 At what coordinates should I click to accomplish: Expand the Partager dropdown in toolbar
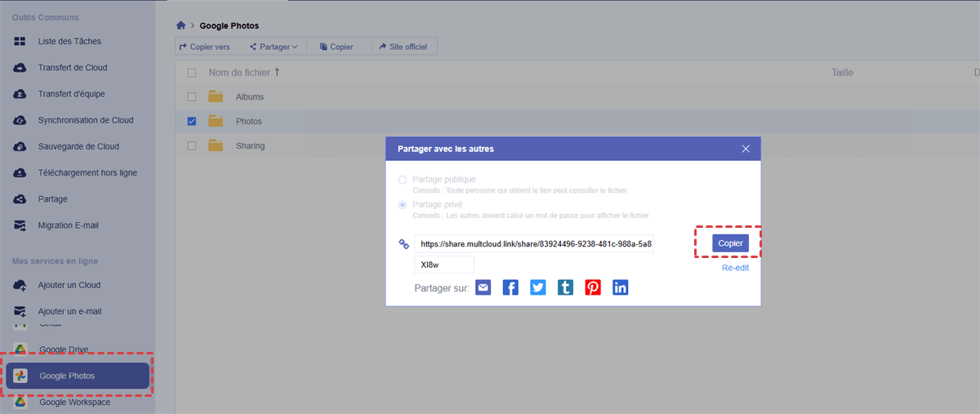(x=274, y=47)
